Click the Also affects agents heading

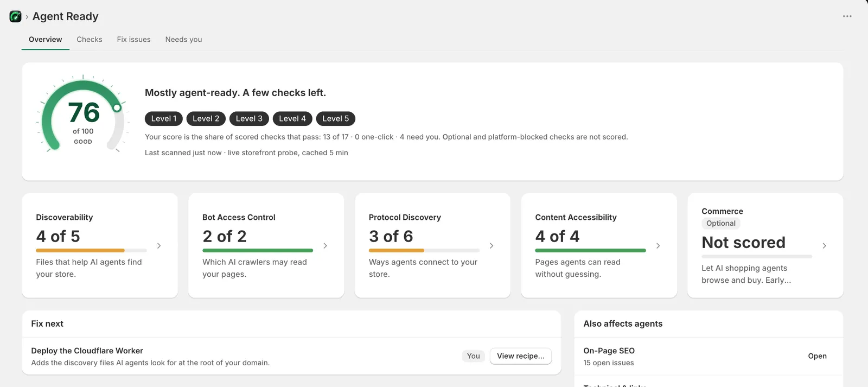[623, 323]
